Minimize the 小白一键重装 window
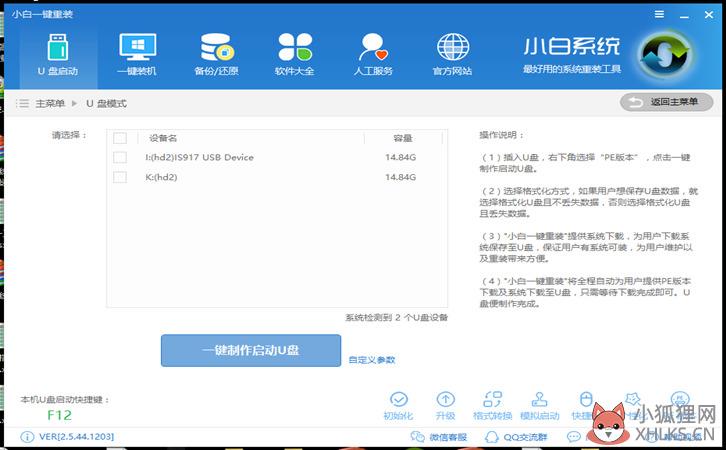Viewport: 726px width, 450px height. pyautogui.click(x=684, y=15)
